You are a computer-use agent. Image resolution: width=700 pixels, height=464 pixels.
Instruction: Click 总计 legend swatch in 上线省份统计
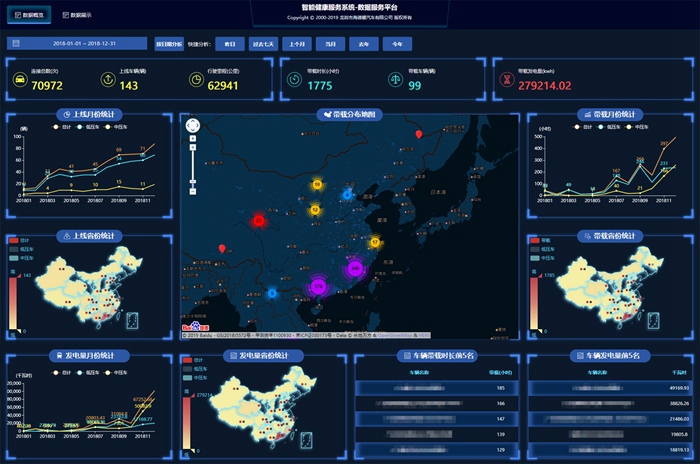[x=14, y=240]
